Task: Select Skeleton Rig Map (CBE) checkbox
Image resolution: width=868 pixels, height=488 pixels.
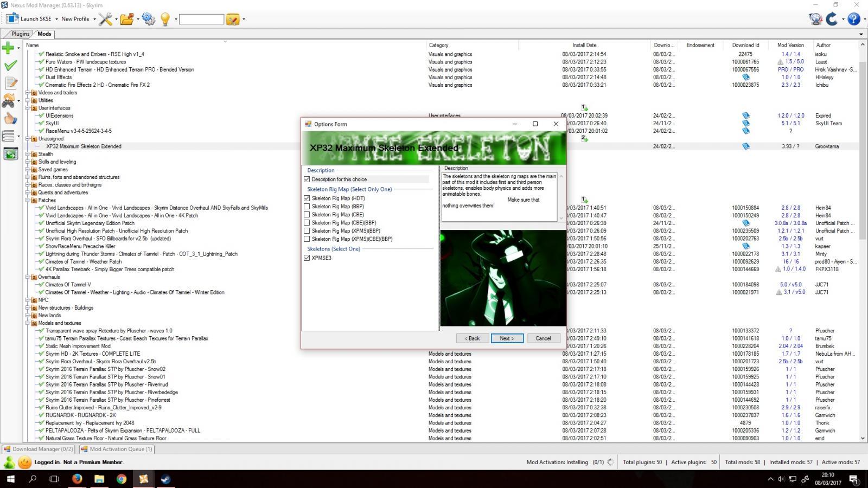Action: click(x=307, y=215)
